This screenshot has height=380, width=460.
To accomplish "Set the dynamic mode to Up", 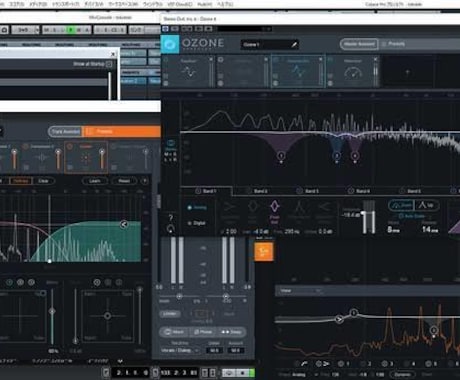I will (426, 205).
